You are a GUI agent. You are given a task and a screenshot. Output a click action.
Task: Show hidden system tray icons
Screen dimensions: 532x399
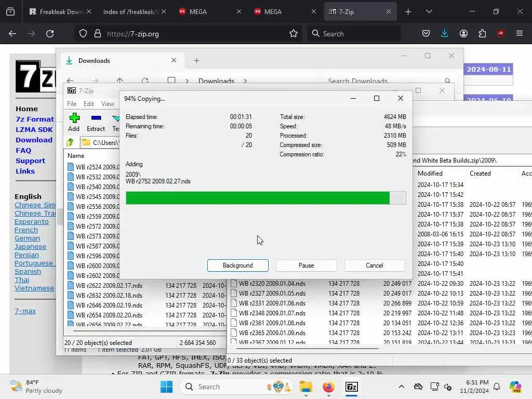click(402, 387)
